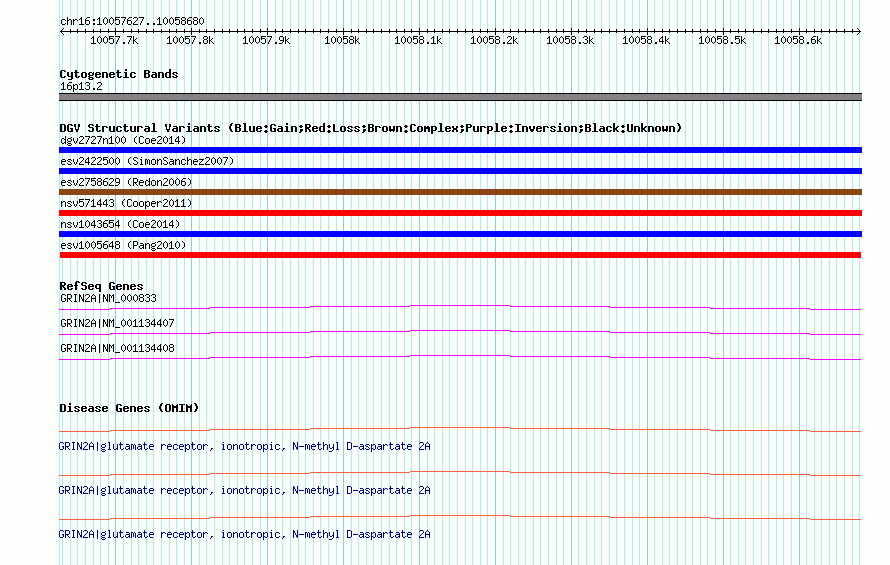
Task: Open the esv2758629 (Redon2006) variant label
Action: [x=126, y=182]
